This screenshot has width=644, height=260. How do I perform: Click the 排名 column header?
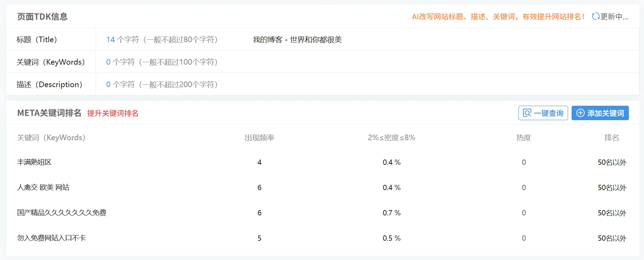[x=612, y=138]
